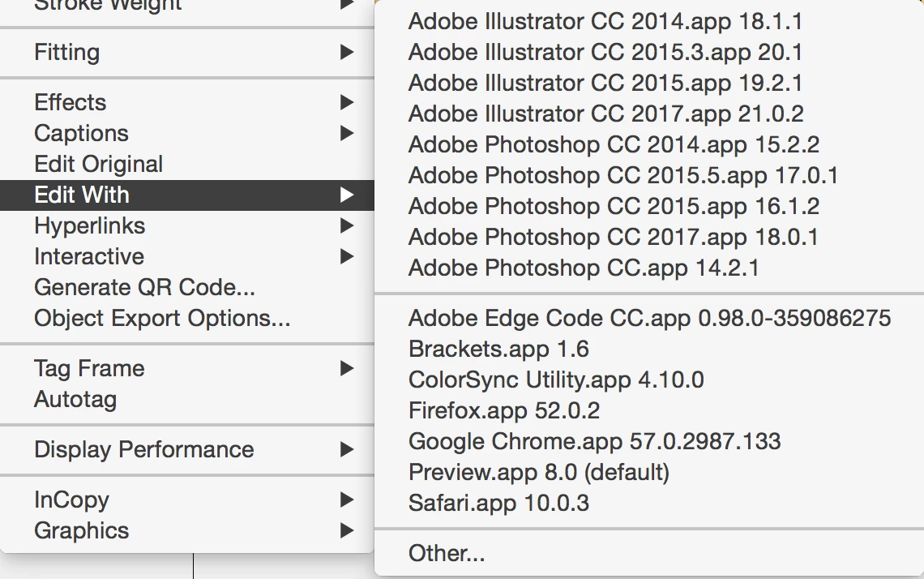The width and height of the screenshot is (924, 579).
Task: Select Autotag menu entry
Action: [75, 399]
